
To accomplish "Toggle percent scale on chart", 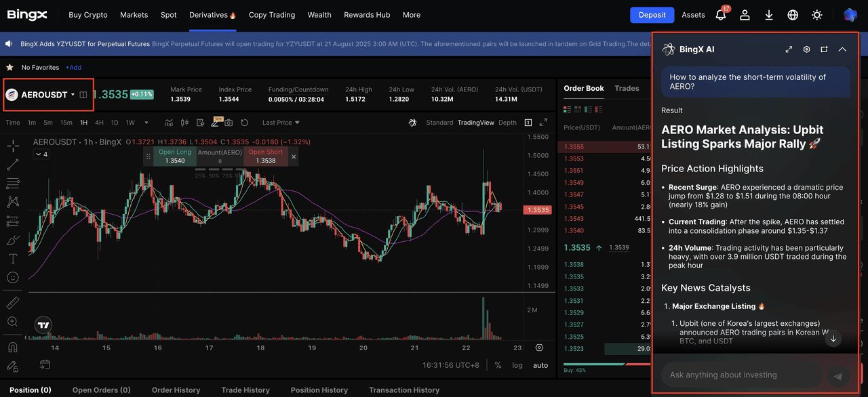I will [x=498, y=365].
